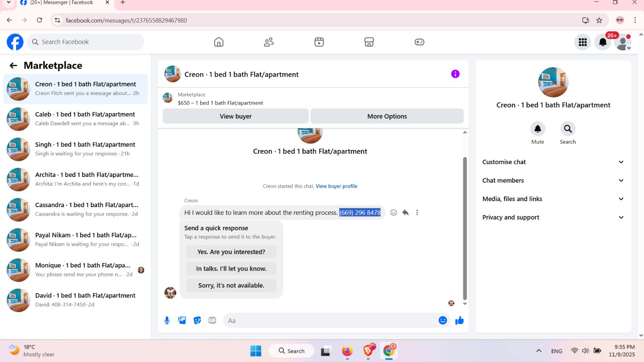
Task: Click chat scrollbar up arrow
Action: [465, 132]
